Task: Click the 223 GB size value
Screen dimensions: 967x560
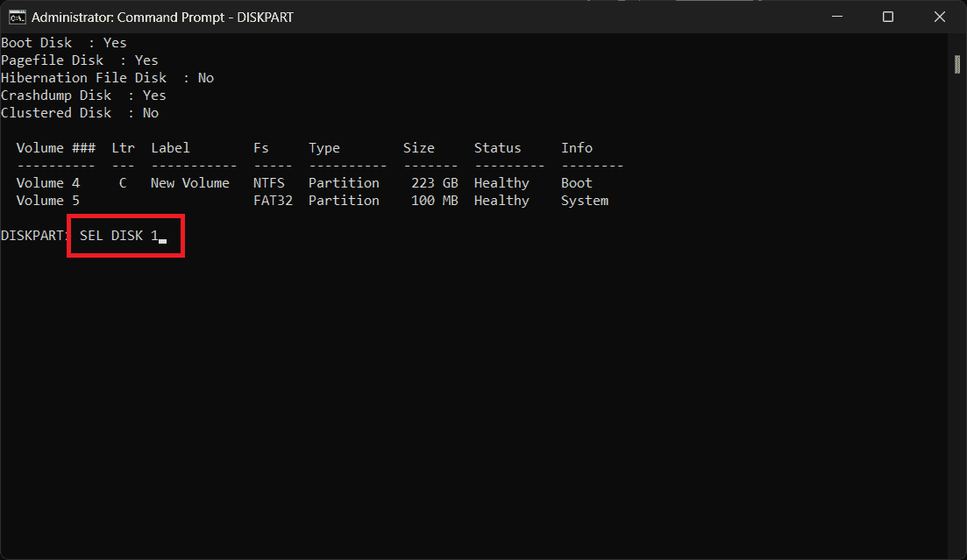Action: coord(435,183)
